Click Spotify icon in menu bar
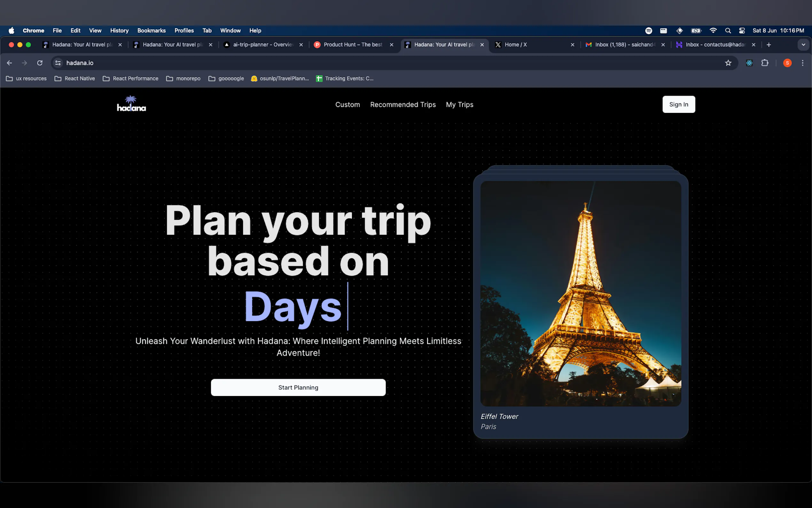Screen dimensions: 812x508 649,31
